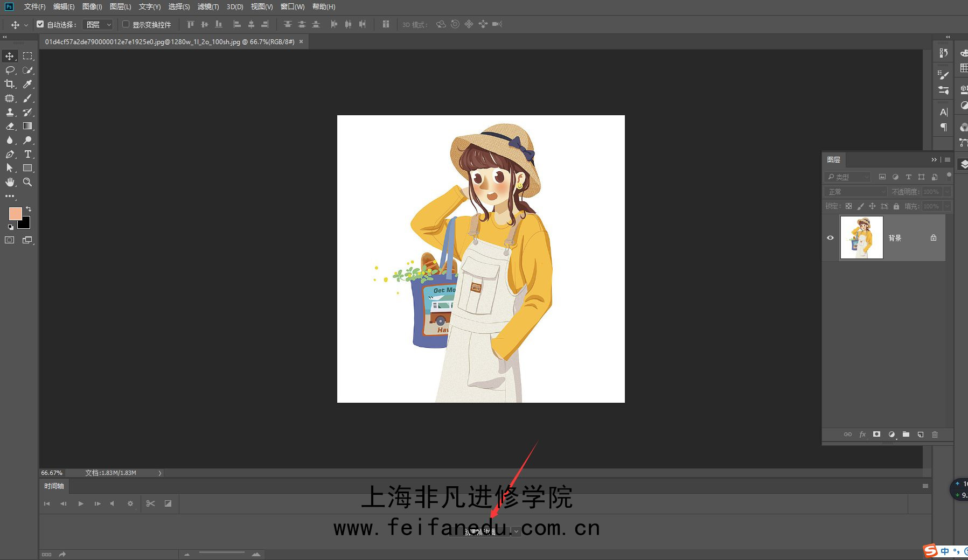Reset default foreground and background colors
This screenshot has width=968, height=560.
click(11, 227)
